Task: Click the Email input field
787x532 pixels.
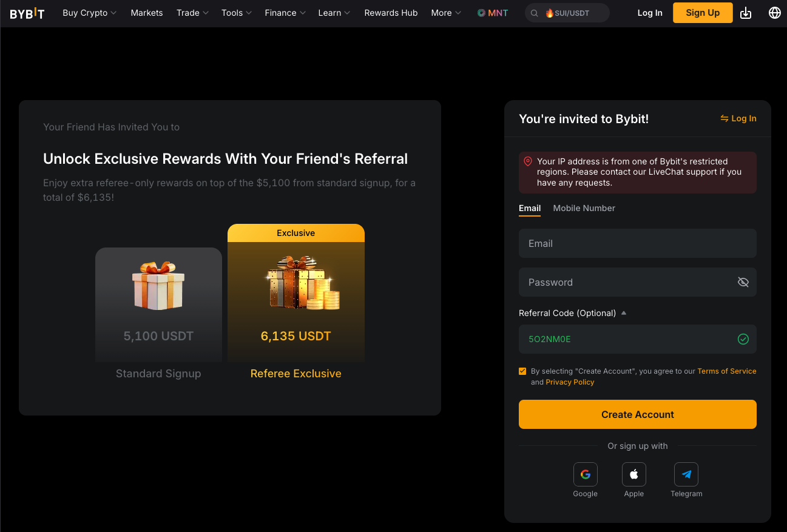Action: 637,243
